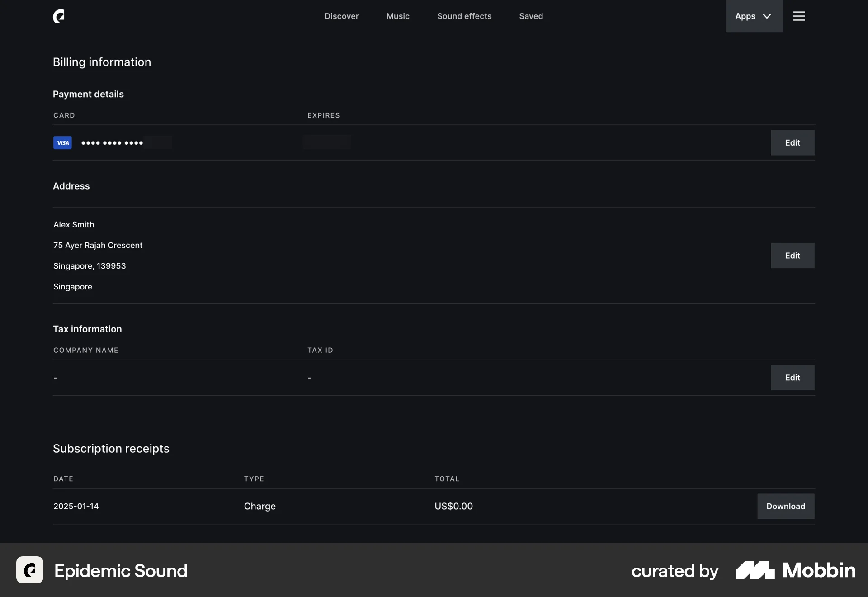Edit the payment card details
The width and height of the screenshot is (868, 597).
click(x=793, y=142)
